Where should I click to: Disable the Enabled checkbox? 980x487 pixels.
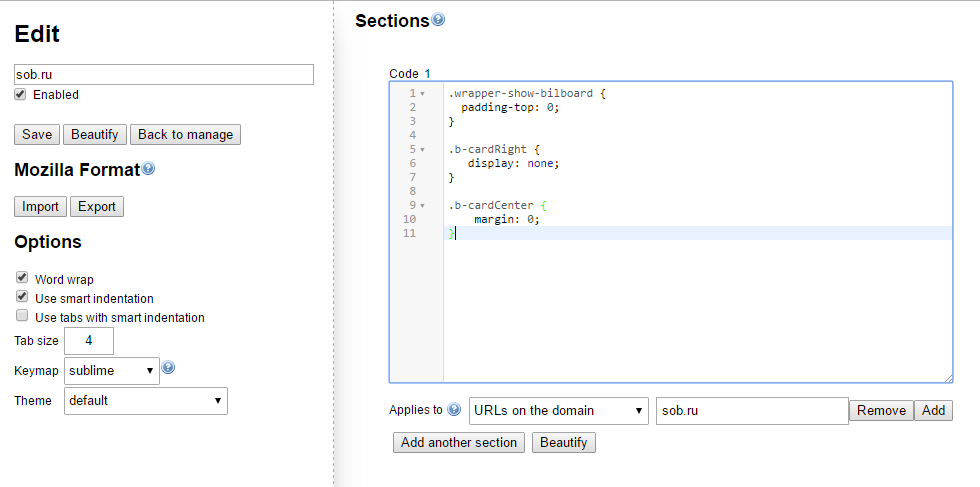20,94
